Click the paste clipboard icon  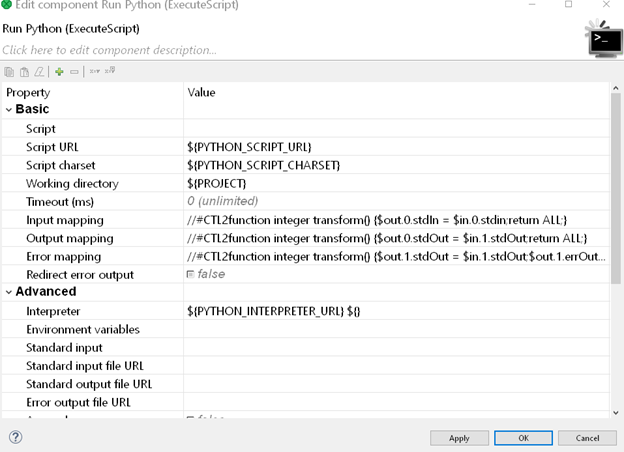(24, 72)
